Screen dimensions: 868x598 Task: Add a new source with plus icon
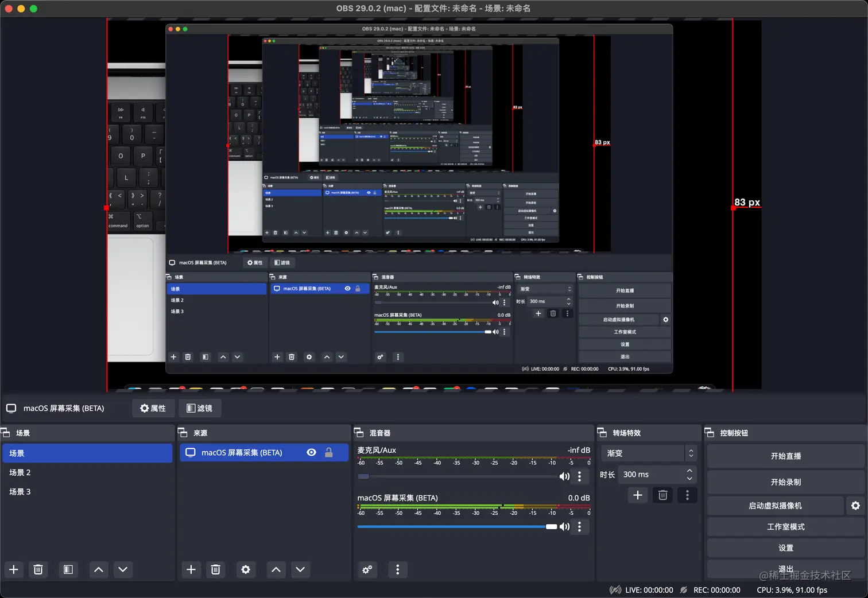tap(191, 569)
